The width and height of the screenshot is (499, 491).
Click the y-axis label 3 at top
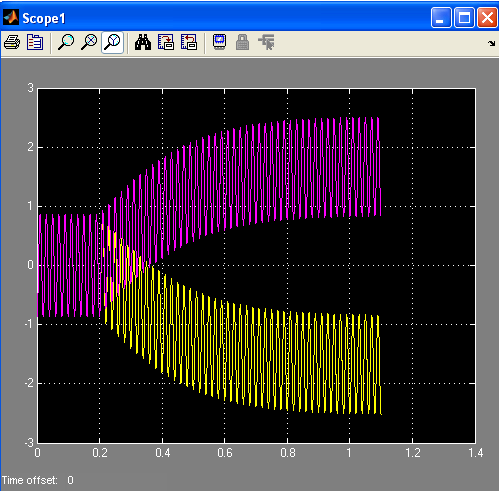point(31,88)
